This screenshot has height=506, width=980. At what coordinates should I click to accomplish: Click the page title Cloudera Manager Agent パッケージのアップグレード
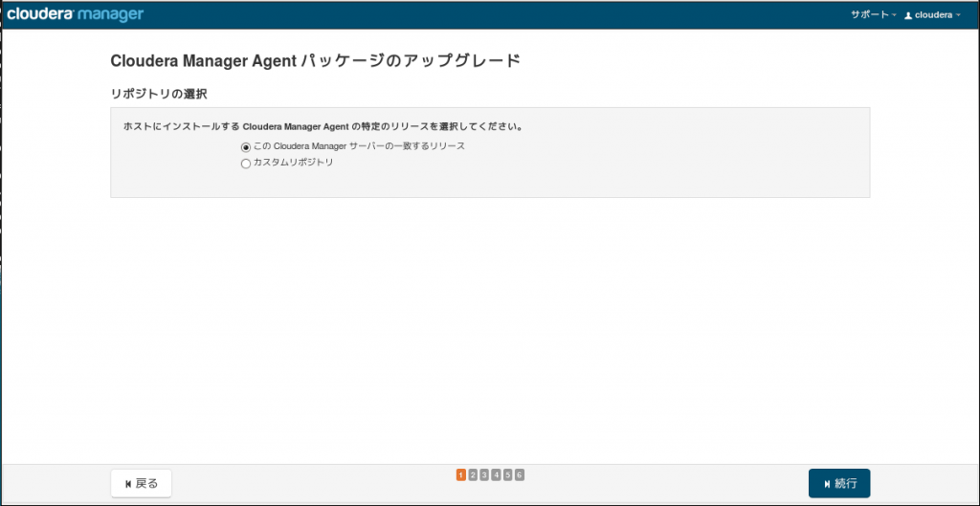(x=316, y=61)
